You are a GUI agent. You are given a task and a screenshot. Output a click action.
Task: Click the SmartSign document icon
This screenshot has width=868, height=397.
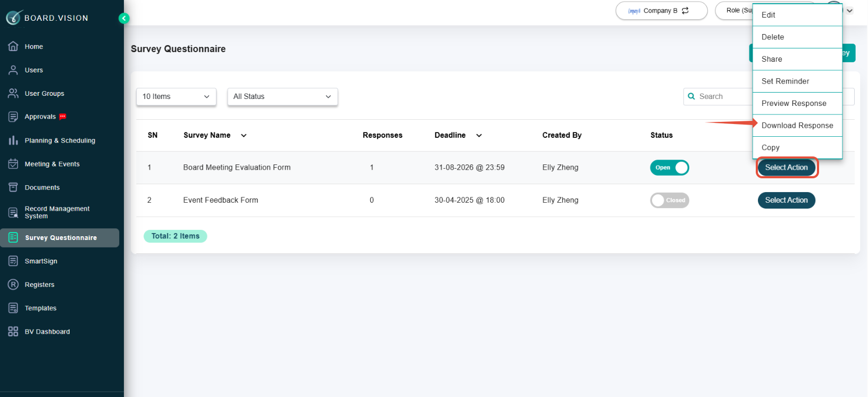[x=13, y=261]
